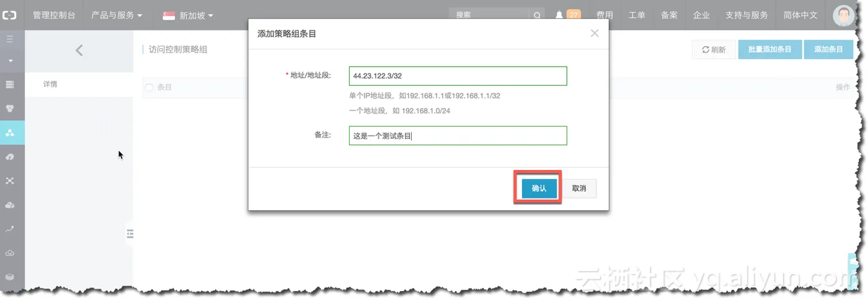Click the 刷新 refresh button
Viewport: 868px width, 299px height.
click(x=714, y=50)
